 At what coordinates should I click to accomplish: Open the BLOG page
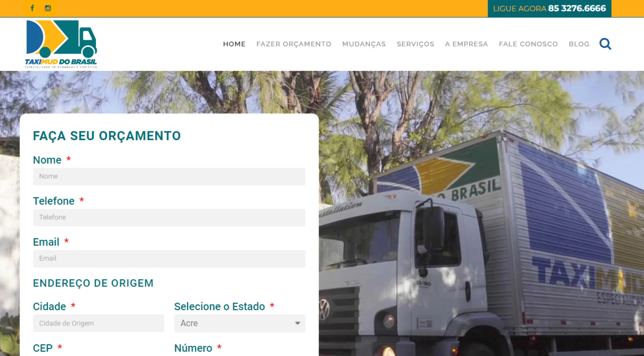click(x=579, y=44)
